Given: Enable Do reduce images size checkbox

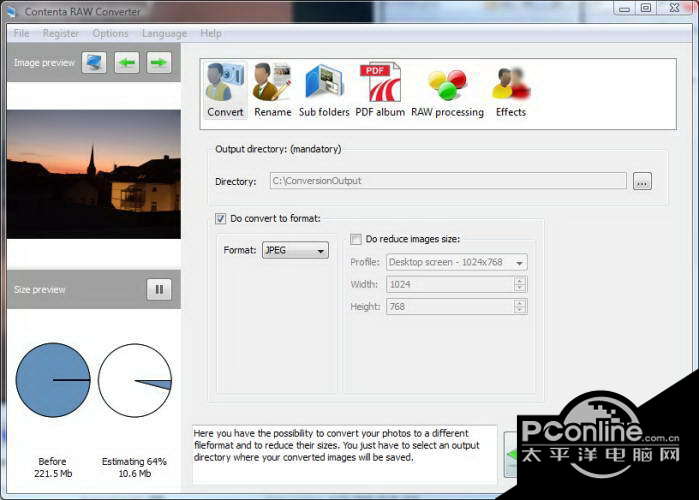Looking at the screenshot, I should 356,239.
